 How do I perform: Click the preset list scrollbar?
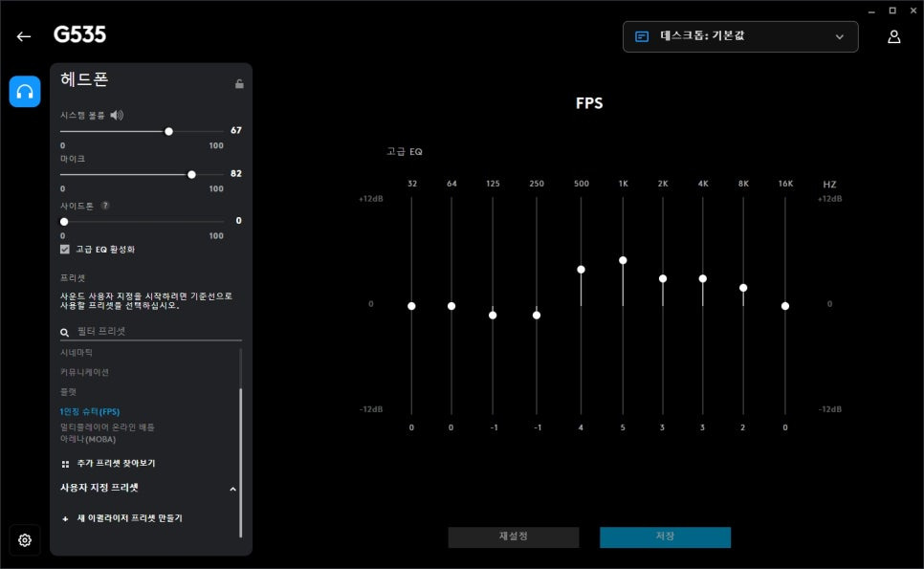(x=240, y=463)
